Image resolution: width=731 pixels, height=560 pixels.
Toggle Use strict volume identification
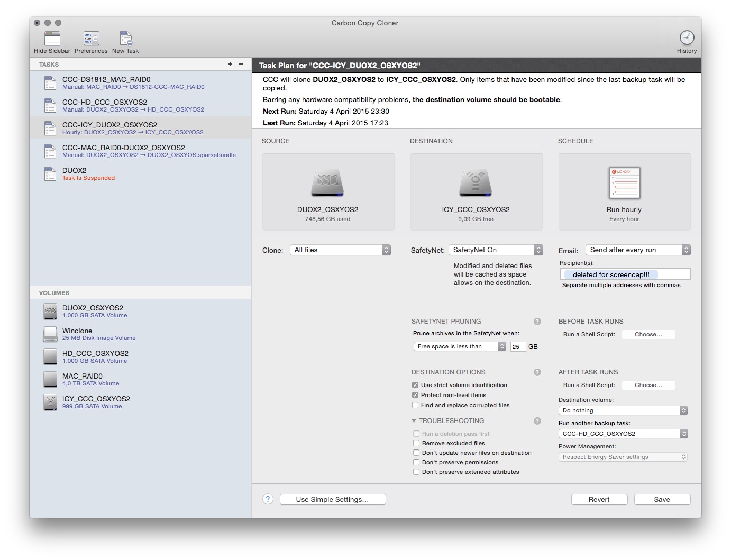[x=415, y=385]
